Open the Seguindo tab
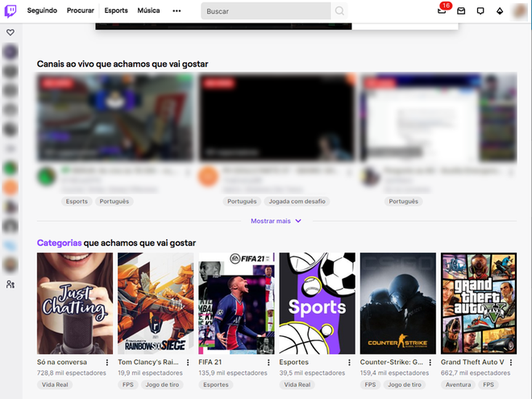Screen dimensions: 532x399 pyautogui.click(x=42, y=10)
